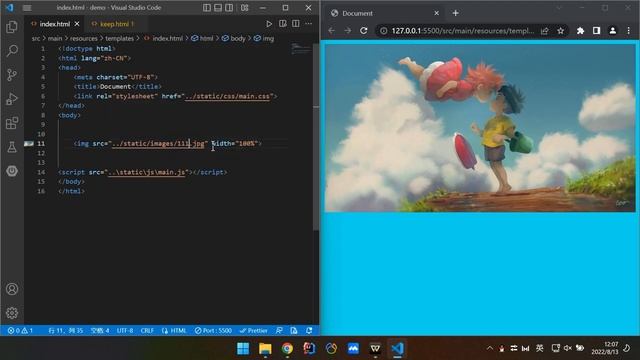Switch to the index.html editor tab

pyautogui.click(x=55, y=24)
